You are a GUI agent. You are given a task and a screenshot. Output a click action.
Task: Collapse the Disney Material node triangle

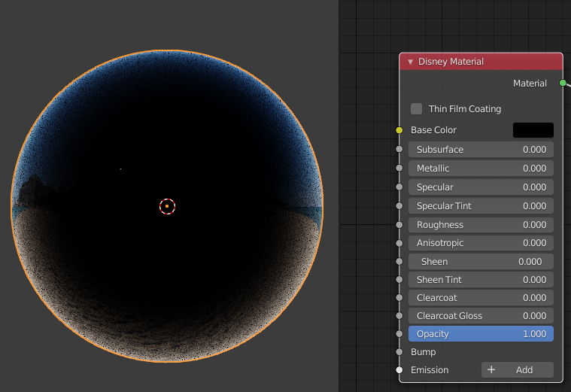(410, 62)
